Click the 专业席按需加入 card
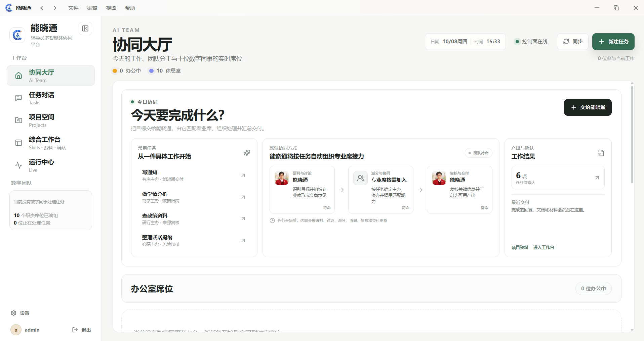 pos(380,190)
